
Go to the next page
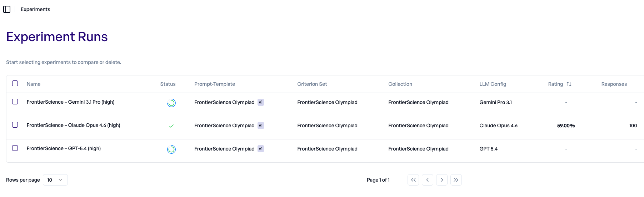click(x=442, y=180)
